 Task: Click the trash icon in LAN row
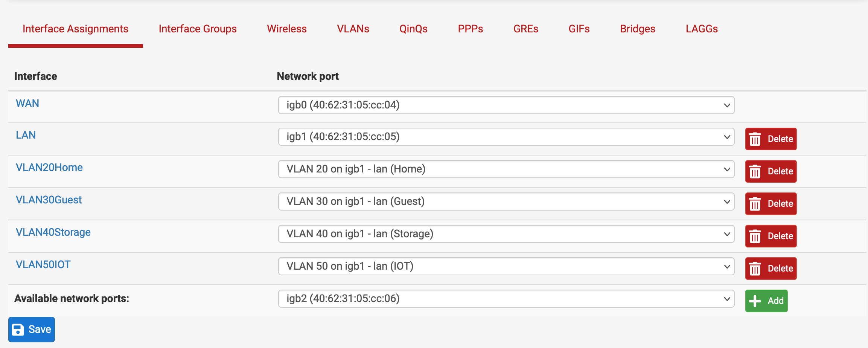[755, 139]
